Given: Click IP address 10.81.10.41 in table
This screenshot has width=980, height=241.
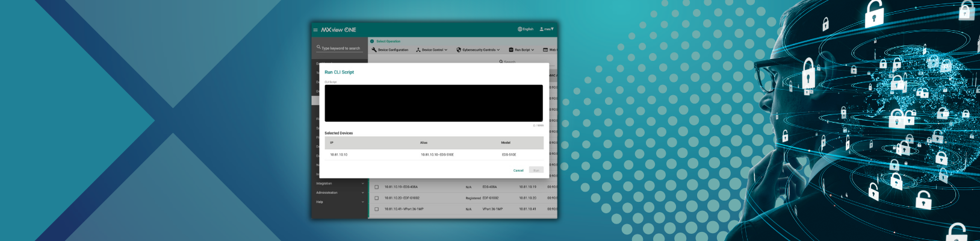Looking at the screenshot, I should [x=527, y=209].
